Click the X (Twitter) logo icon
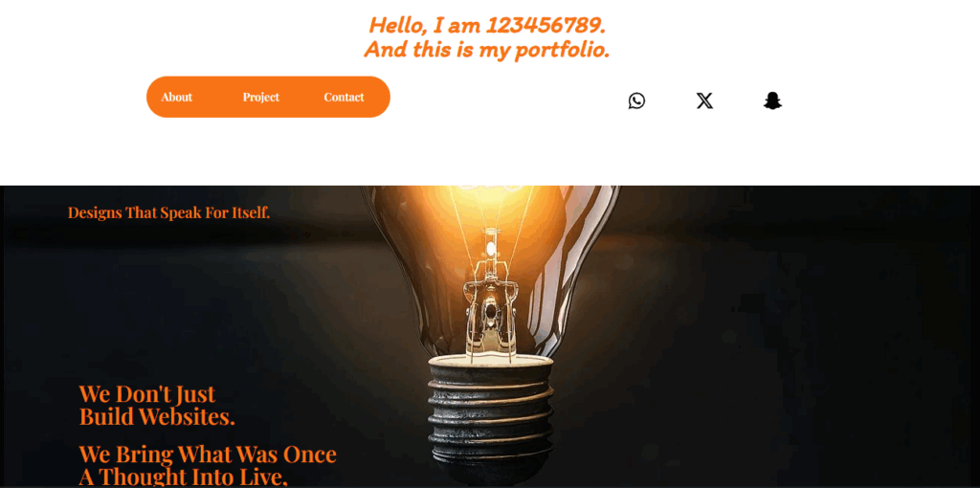 point(704,100)
